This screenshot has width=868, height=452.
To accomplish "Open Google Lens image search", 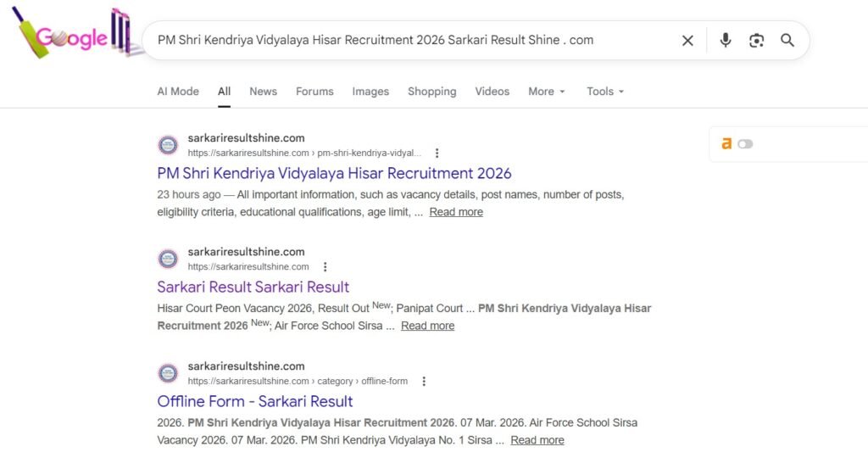I will (x=756, y=41).
